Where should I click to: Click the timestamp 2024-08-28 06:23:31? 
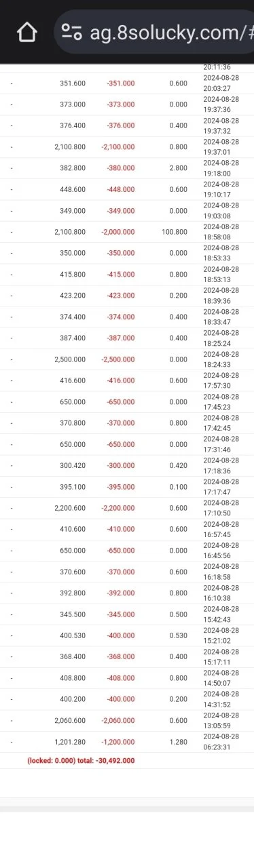[x=220, y=742]
